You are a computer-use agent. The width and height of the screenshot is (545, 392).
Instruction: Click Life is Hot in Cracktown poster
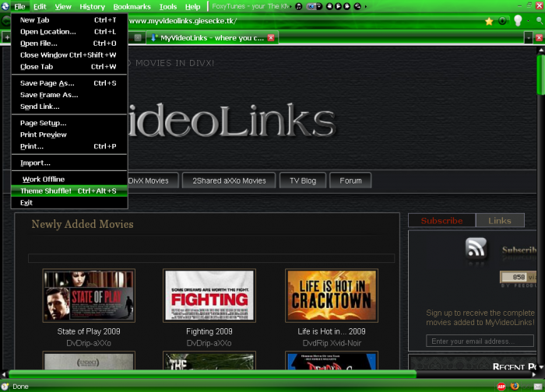(x=332, y=296)
